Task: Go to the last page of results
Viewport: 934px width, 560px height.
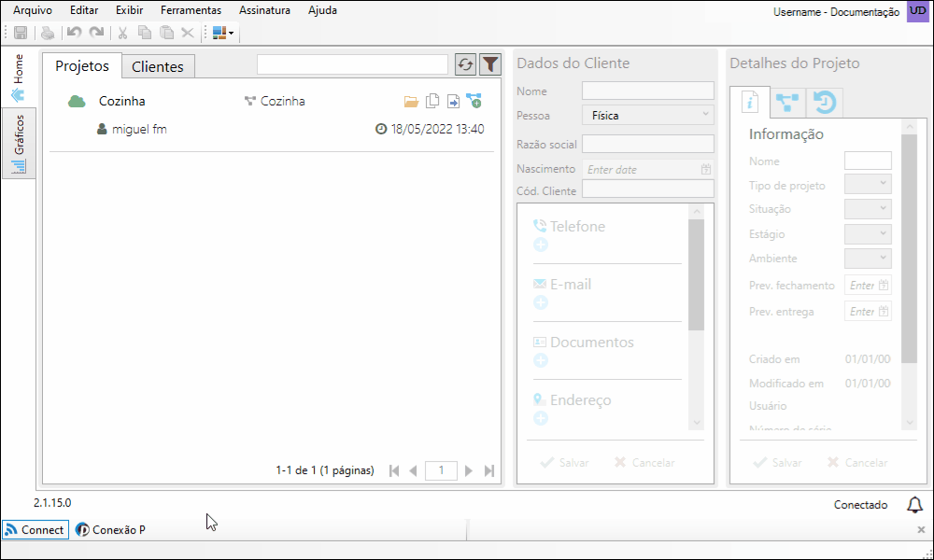Action: point(489,470)
